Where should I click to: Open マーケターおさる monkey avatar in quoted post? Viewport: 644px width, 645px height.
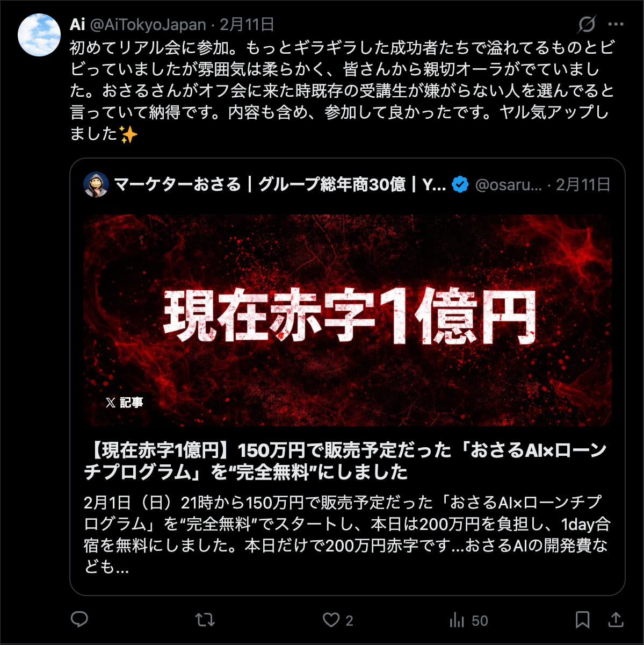pos(96,184)
